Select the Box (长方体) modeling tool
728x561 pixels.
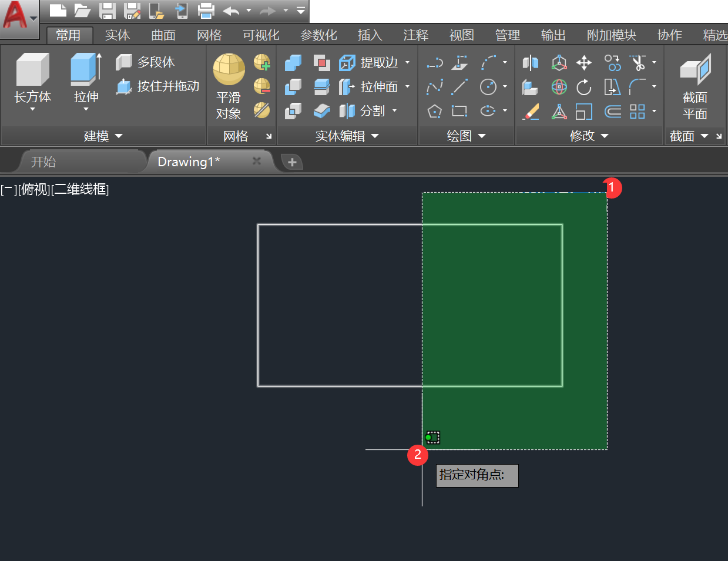click(x=32, y=70)
